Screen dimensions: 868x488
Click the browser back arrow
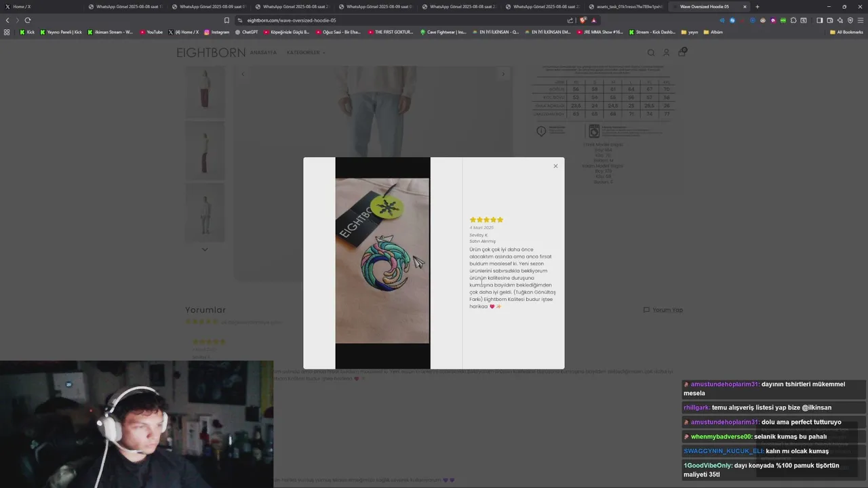7,20
